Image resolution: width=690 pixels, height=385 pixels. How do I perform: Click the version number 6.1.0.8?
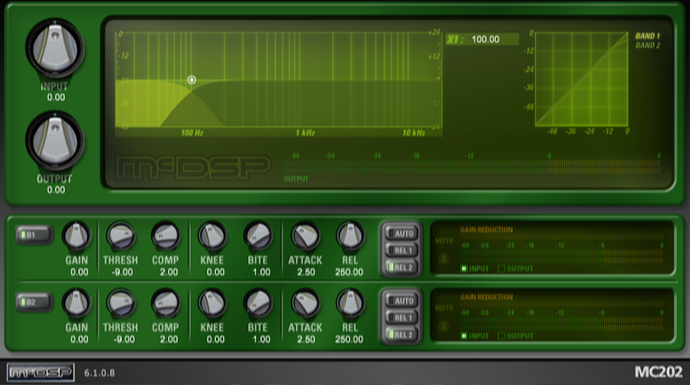click(x=99, y=373)
